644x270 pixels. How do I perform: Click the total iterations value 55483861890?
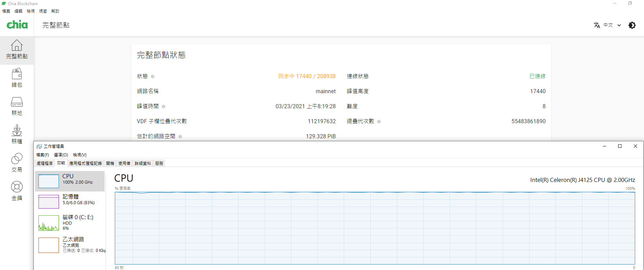(x=528, y=122)
